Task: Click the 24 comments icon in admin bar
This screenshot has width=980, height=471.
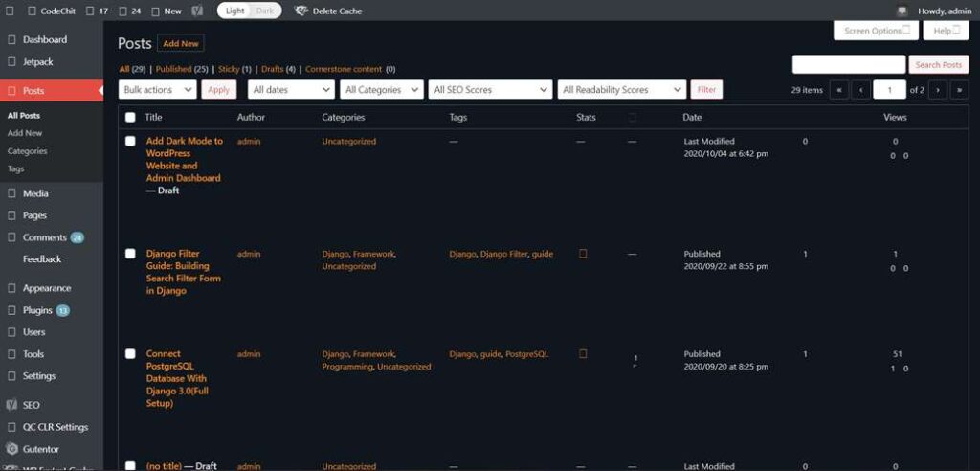Action: (x=123, y=11)
